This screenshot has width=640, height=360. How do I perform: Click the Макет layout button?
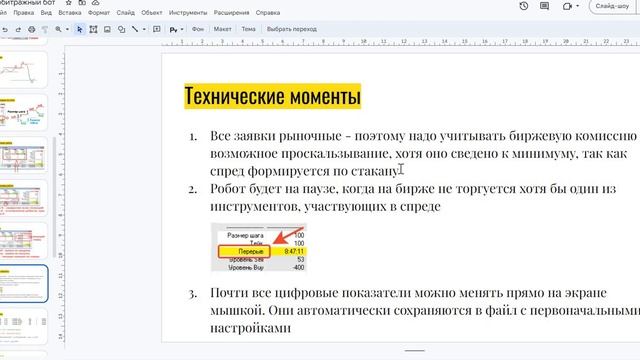222,29
